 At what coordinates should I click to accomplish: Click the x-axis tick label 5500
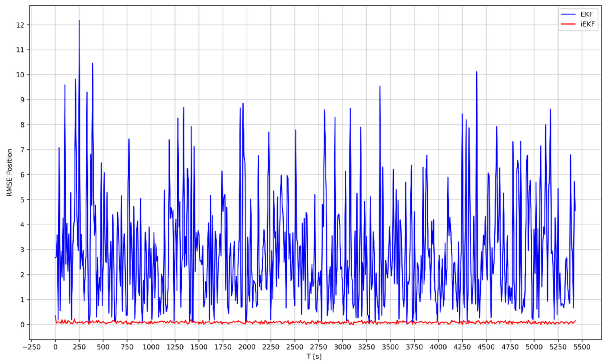[x=582, y=347]
